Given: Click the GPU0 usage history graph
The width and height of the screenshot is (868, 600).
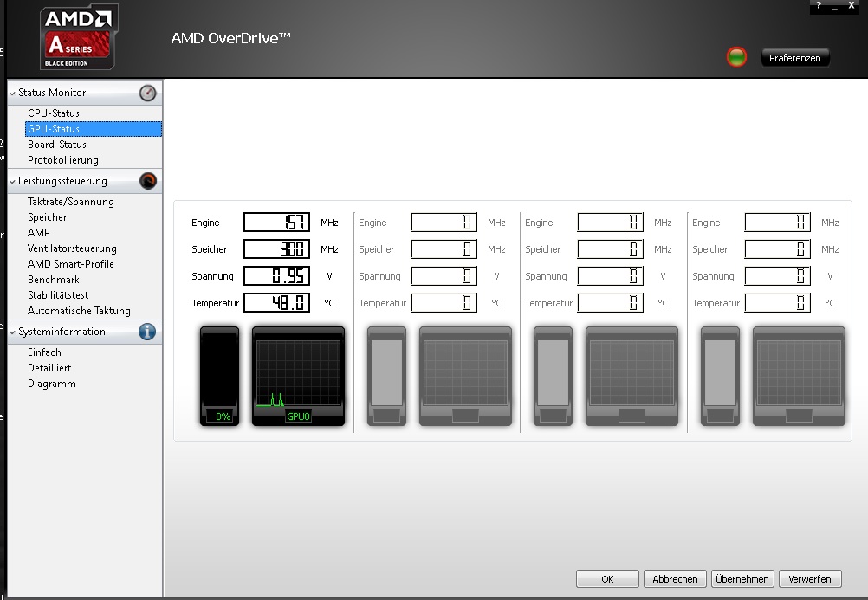Looking at the screenshot, I should click(298, 376).
